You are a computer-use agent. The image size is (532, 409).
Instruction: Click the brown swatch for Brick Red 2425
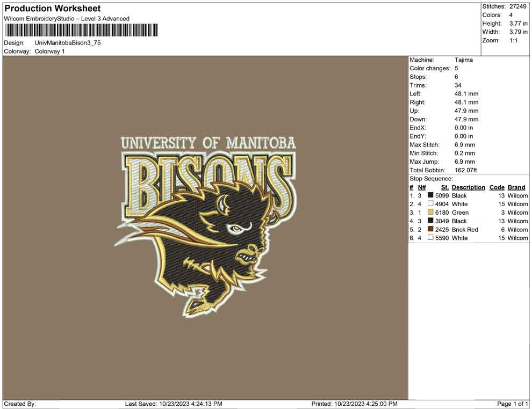pyautogui.click(x=430, y=229)
